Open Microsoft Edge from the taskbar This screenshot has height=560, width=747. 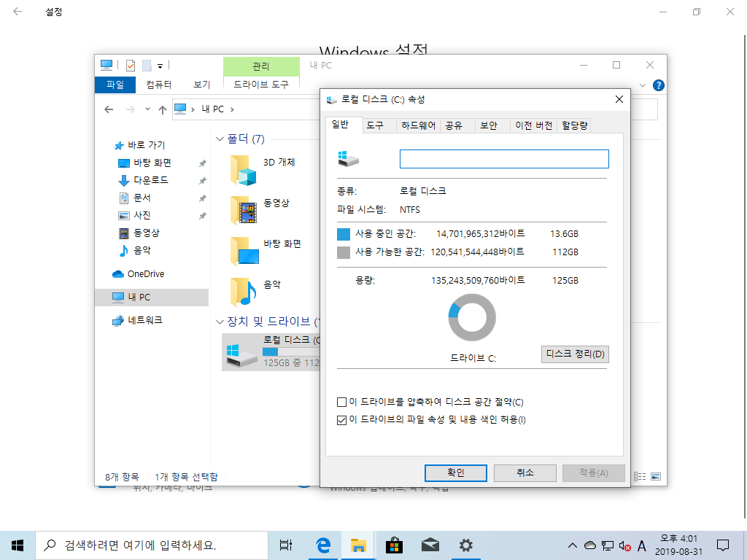pos(323,545)
